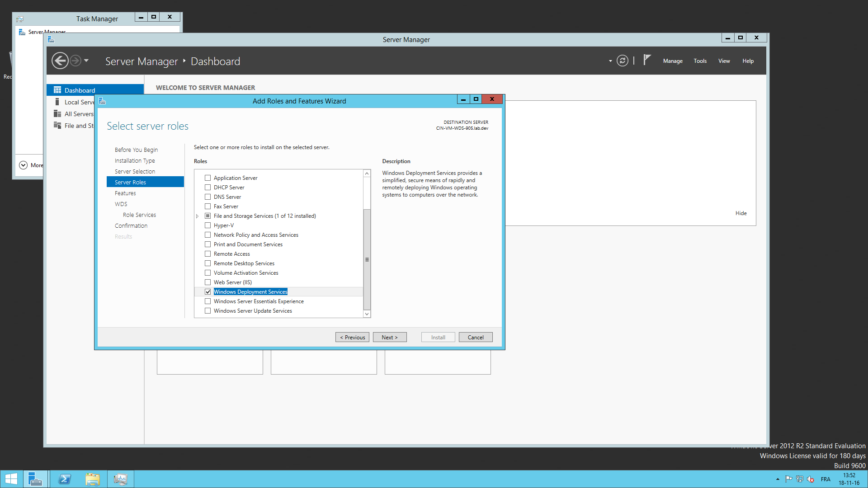Viewport: 868px width, 488px height.
Task: Click the Previous button
Action: [x=352, y=337]
